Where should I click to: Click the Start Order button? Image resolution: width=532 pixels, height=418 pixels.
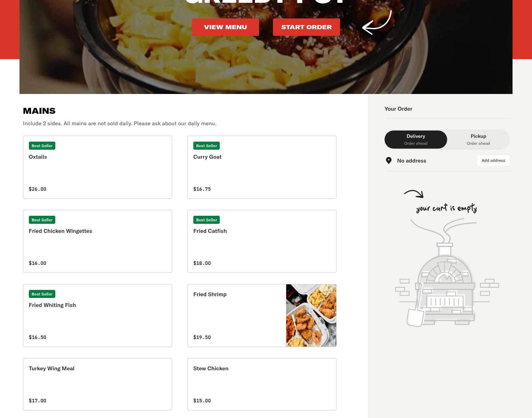coord(306,27)
